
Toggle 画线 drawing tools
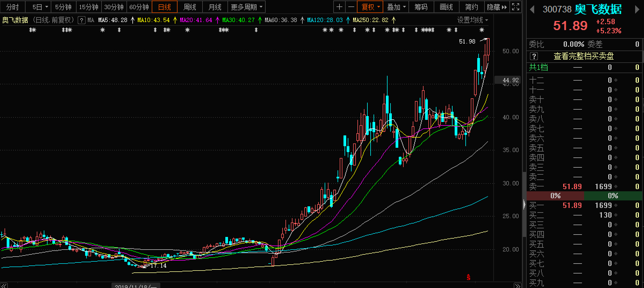click(446, 7)
